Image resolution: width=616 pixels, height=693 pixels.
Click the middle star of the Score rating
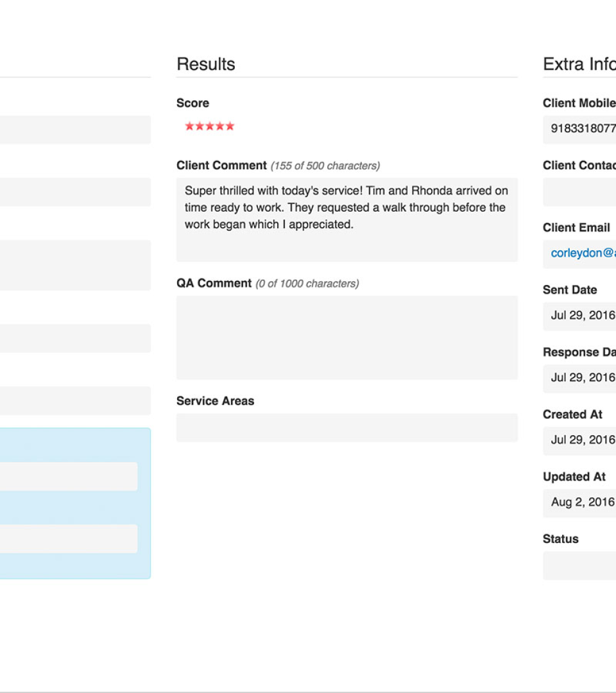coord(210,126)
